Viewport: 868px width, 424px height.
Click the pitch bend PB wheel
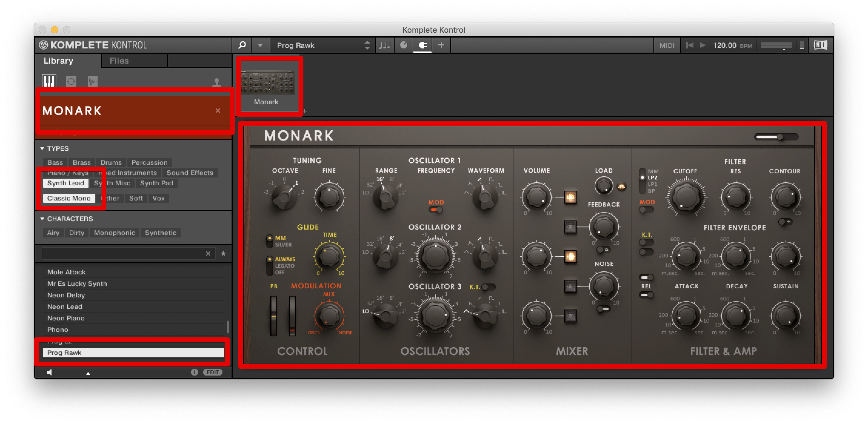(x=274, y=316)
